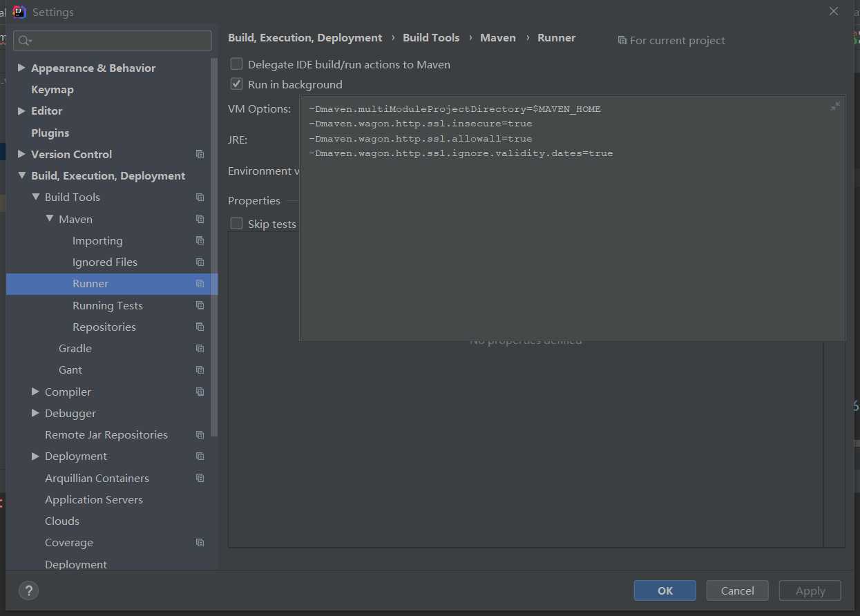Uncheck Run in background
Viewport: 860px width, 616px height.
[236, 84]
